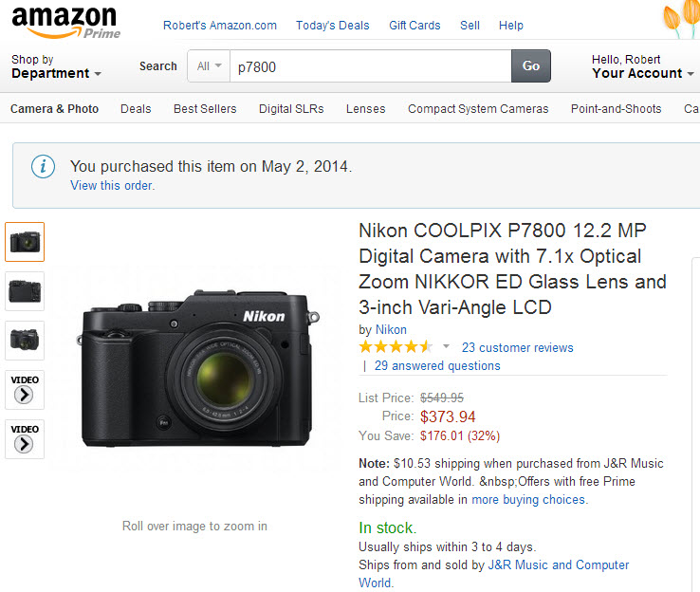Click into the search box containing p7800

click(370, 66)
